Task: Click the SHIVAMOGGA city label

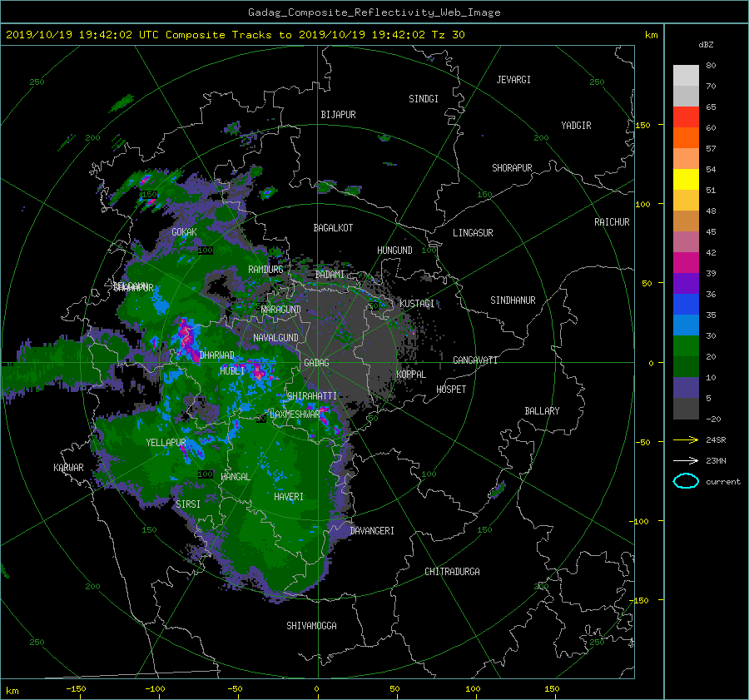Action: pos(311,625)
